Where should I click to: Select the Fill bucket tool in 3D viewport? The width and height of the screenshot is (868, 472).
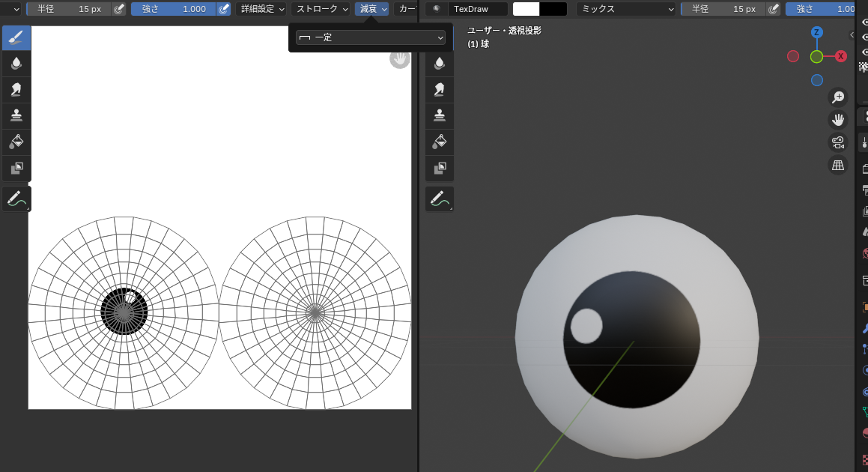pyautogui.click(x=440, y=141)
